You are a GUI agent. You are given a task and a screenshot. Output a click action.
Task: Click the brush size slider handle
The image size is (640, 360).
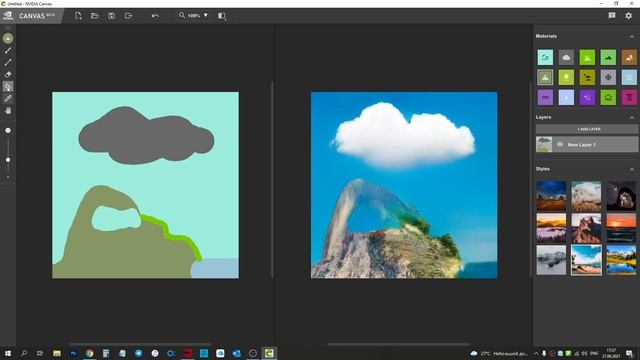point(8,160)
